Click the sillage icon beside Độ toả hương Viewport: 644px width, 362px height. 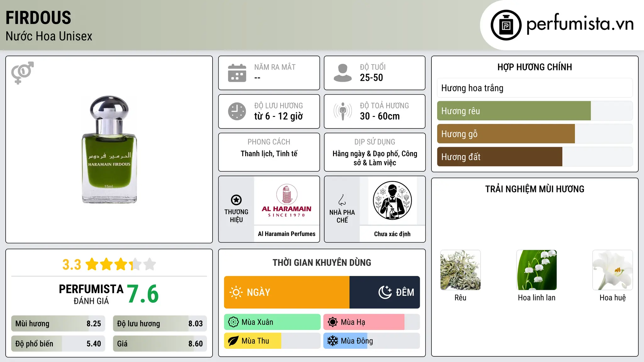click(343, 111)
